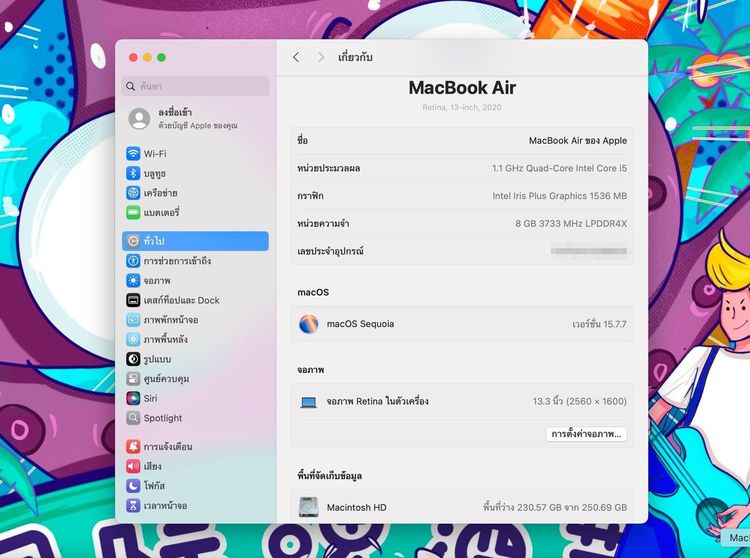Click the yellow minimize window button
Viewport: 750px width, 558px height.
click(x=147, y=57)
